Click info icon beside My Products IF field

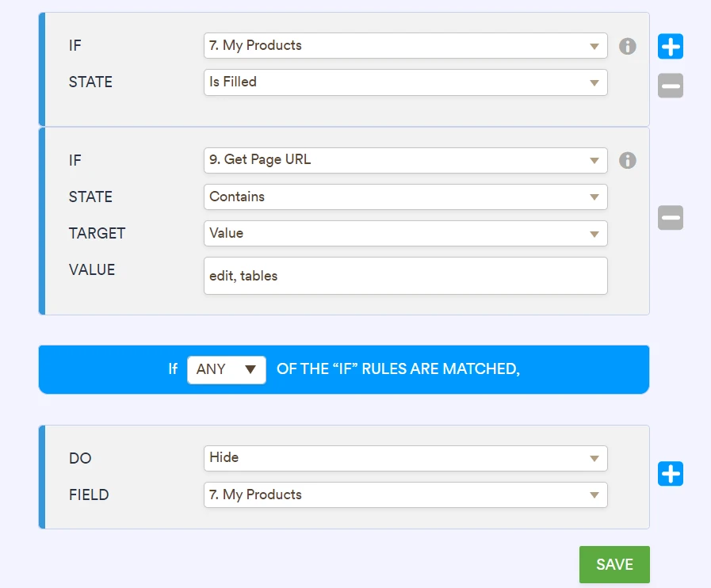coord(627,46)
